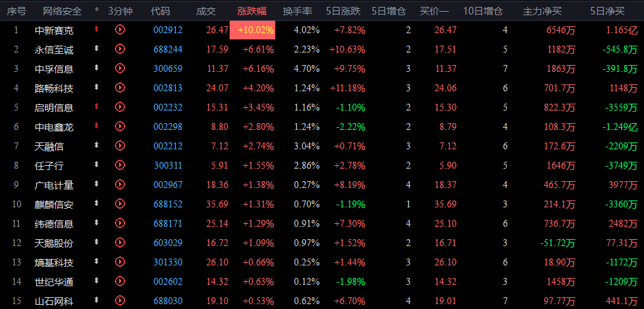Click white pin marker beside 任子行
The image size is (644, 309).
point(97,164)
